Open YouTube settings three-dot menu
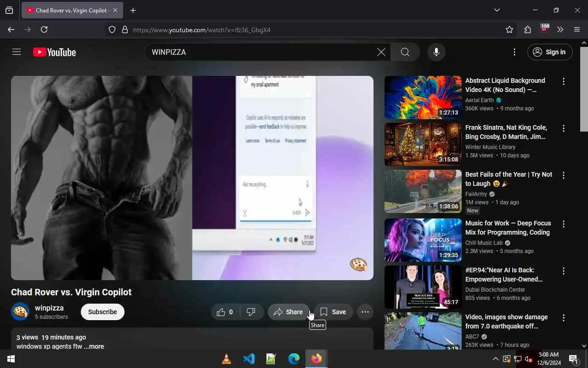The width and height of the screenshot is (588, 368). pyautogui.click(x=514, y=52)
